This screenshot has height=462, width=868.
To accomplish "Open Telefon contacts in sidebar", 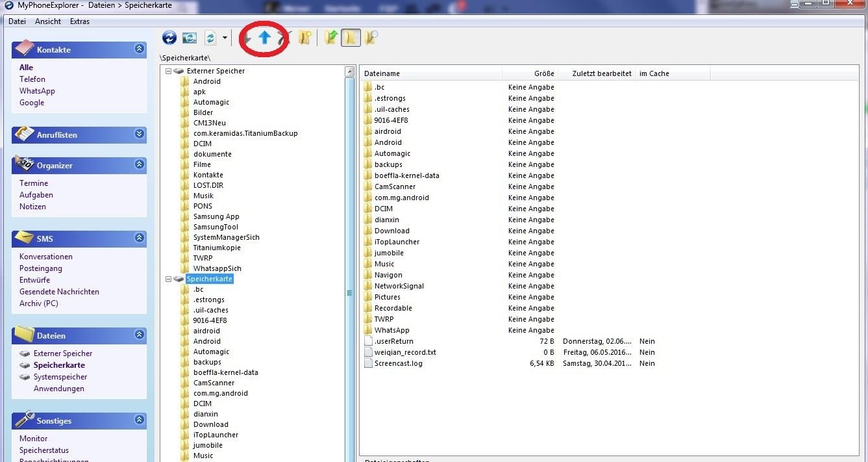I will coord(32,79).
